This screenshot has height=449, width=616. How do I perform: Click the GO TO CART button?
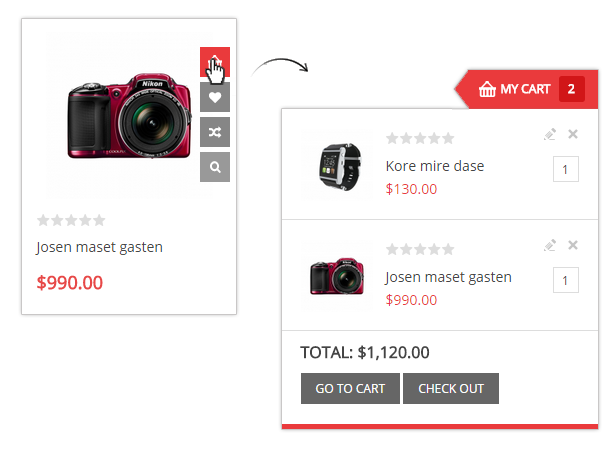(x=350, y=389)
